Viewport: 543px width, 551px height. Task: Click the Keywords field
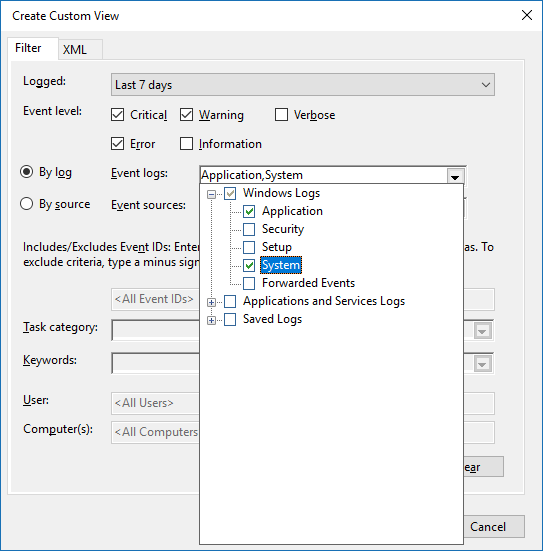click(155, 363)
